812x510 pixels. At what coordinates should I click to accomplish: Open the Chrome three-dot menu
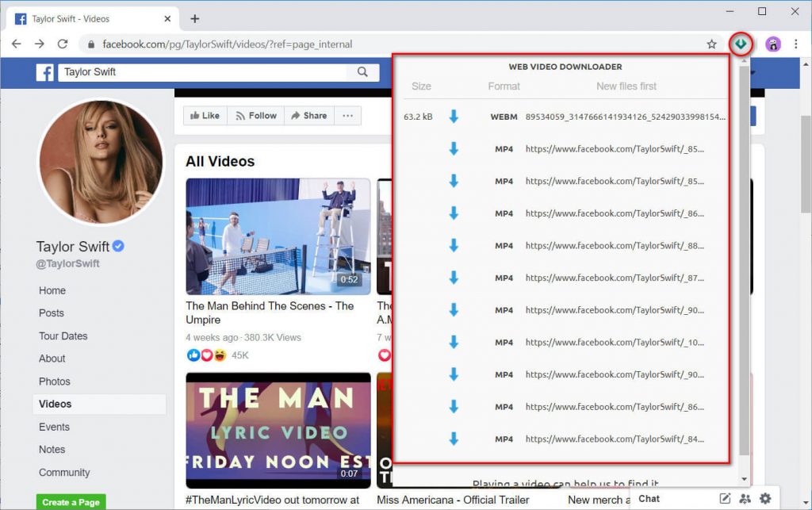pos(796,44)
